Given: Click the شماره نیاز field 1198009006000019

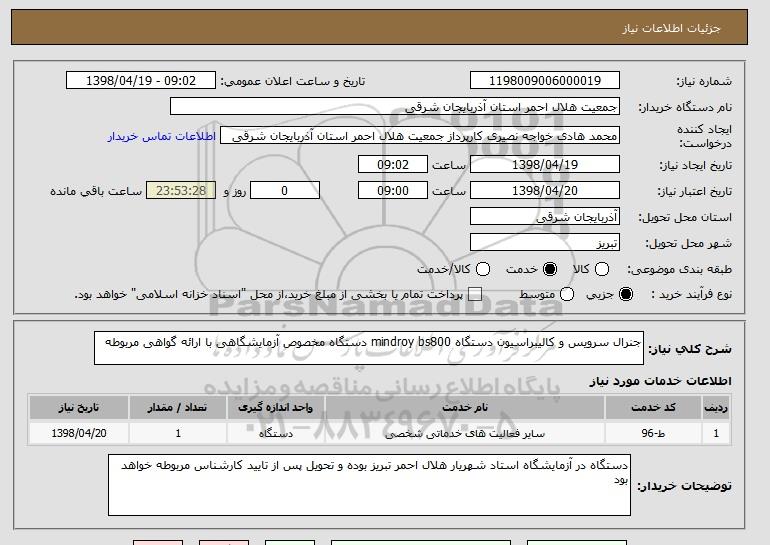Looking at the screenshot, I should (x=545, y=81).
